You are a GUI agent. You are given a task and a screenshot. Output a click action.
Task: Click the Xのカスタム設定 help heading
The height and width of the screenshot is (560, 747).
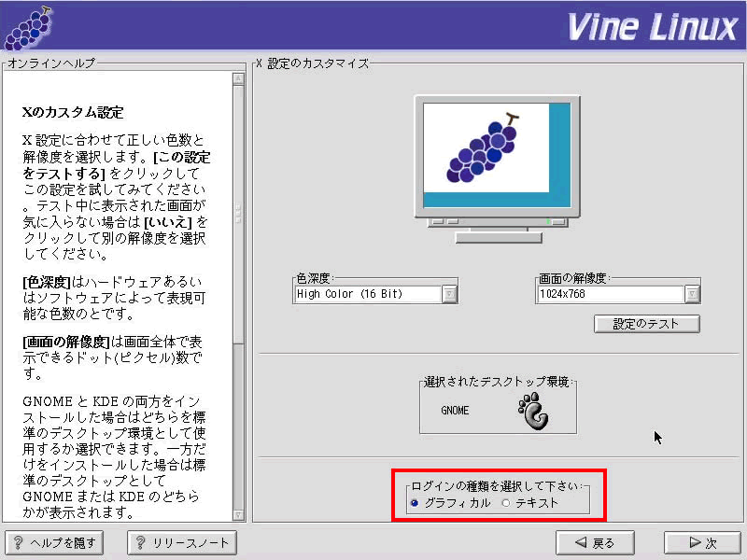73,112
